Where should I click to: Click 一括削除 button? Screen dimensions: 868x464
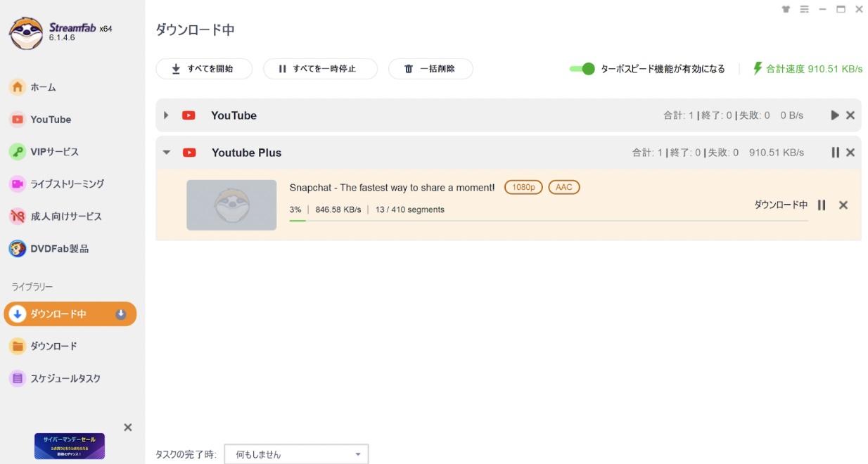pyautogui.click(x=430, y=69)
